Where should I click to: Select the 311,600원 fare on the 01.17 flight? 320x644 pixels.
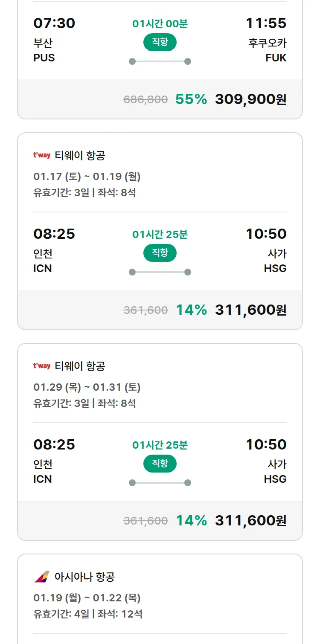coord(250,310)
